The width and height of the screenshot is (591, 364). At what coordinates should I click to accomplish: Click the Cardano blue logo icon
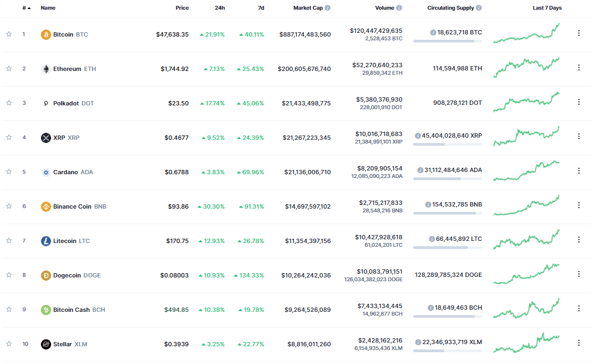tap(46, 172)
